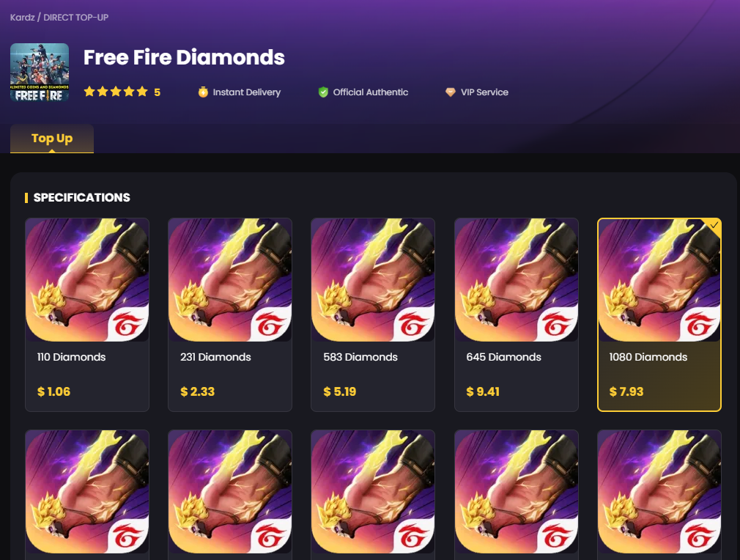
Task: Go to Kardz breadcrumb link
Action: point(23,18)
